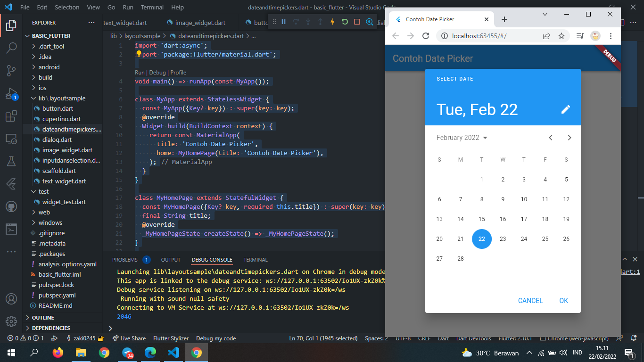Select day 16 in the February calendar

tap(503, 219)
